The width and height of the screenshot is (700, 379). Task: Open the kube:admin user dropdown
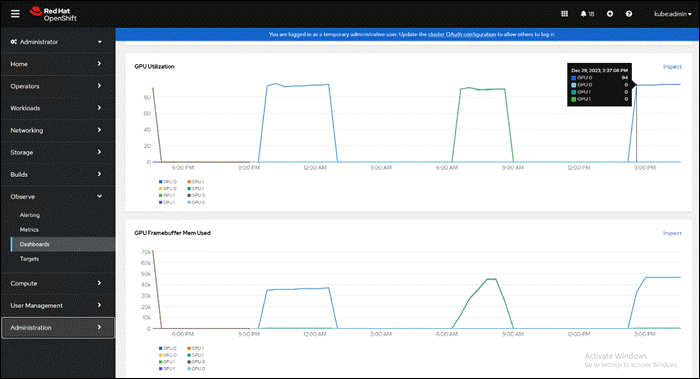[x=673, y=14]
